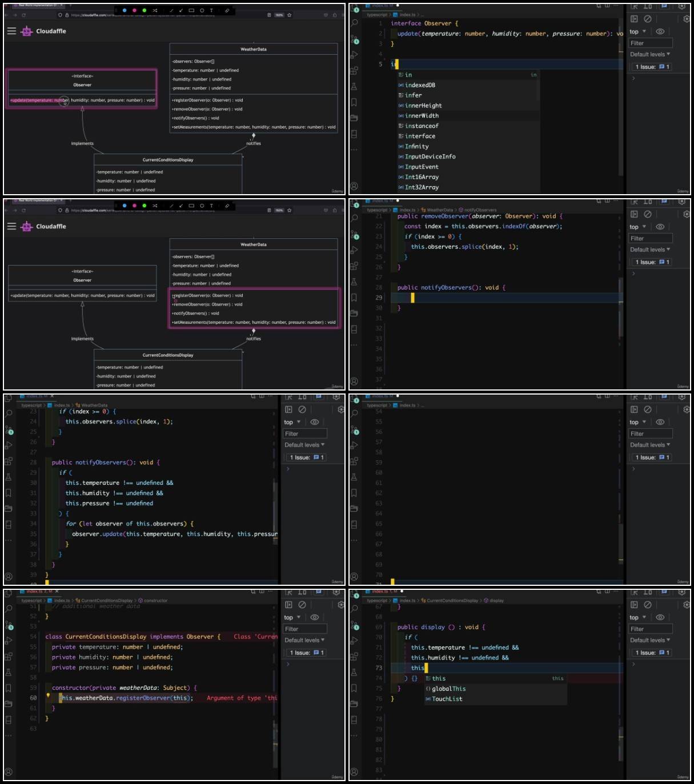Viewport: 694px width, 784px height.
Task: Pick green annotation color in Observer-highlighted browser frame
Action: point(144,10)
